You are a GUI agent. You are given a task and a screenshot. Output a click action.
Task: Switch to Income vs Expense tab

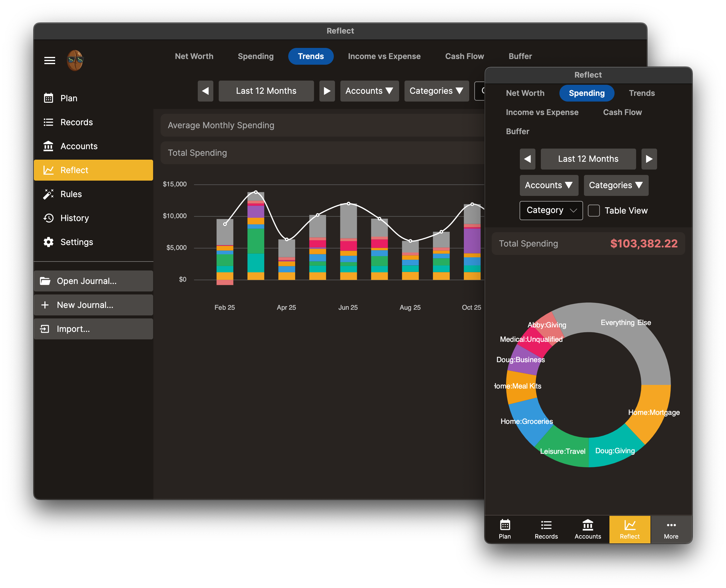point(384,56)
